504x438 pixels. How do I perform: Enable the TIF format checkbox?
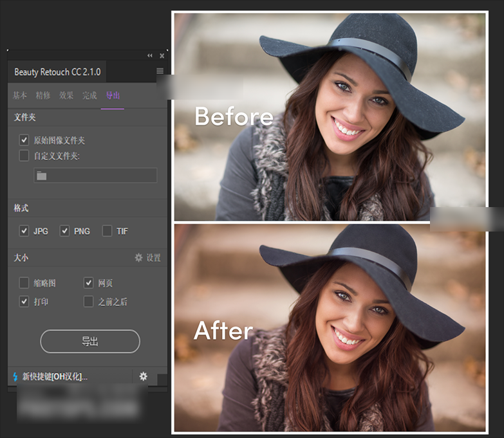pos(107,231)
